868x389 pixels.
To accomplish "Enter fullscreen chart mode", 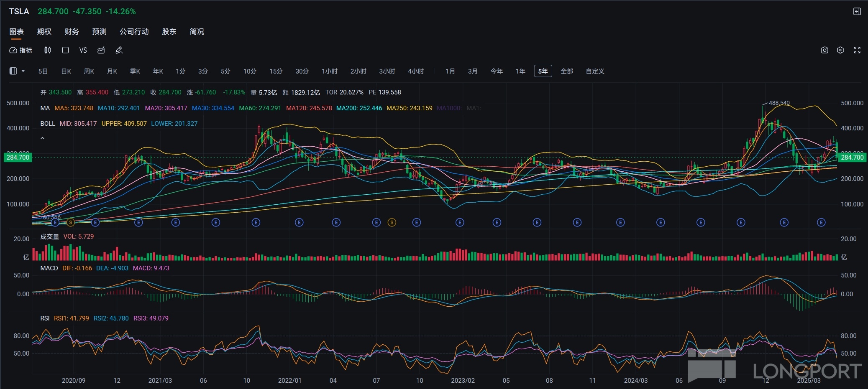I will (x=857, y=50).
